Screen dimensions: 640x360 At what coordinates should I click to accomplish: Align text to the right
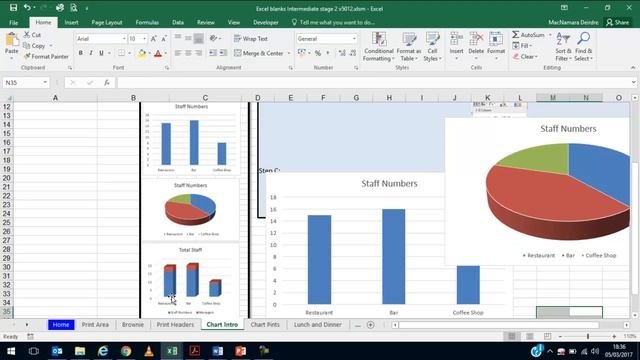(x=198, y=53)
